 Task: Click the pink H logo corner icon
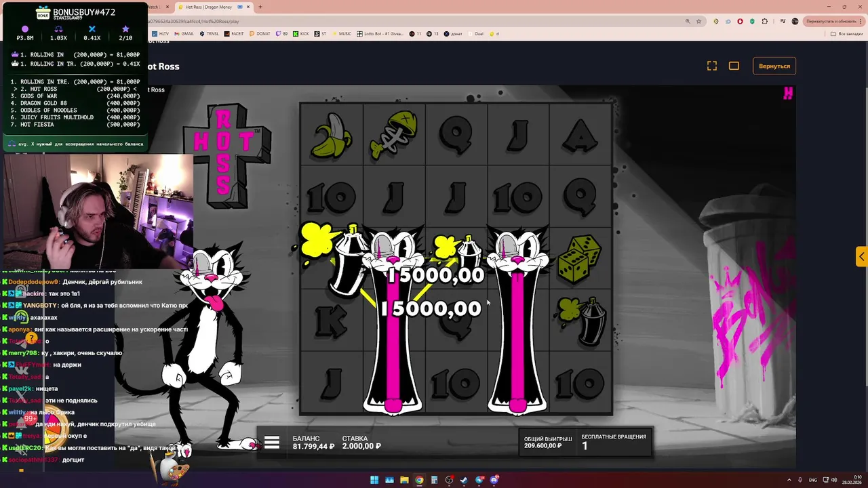pyautogui.click(x=787, y=94)
